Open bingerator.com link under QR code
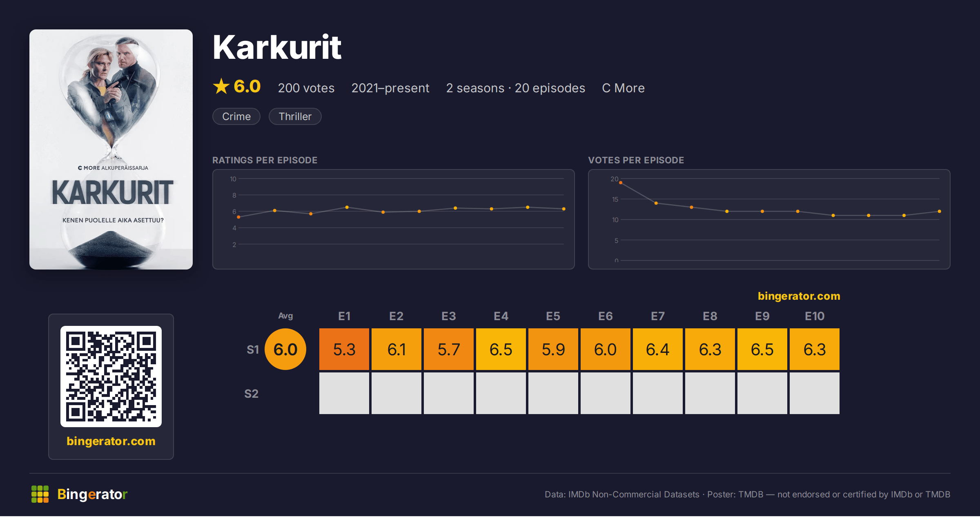 (111, 441)
